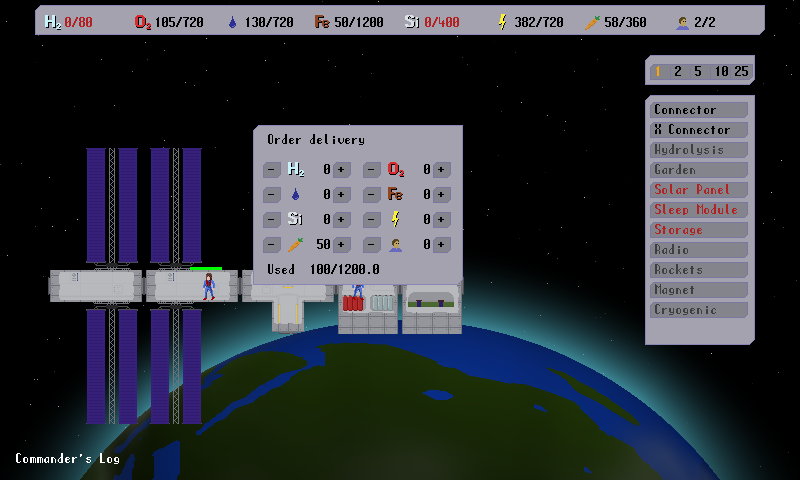The width and height of the screenshot is (800, 480).
Task: Increase crew order amount with plus
Action: click(441, 244)
